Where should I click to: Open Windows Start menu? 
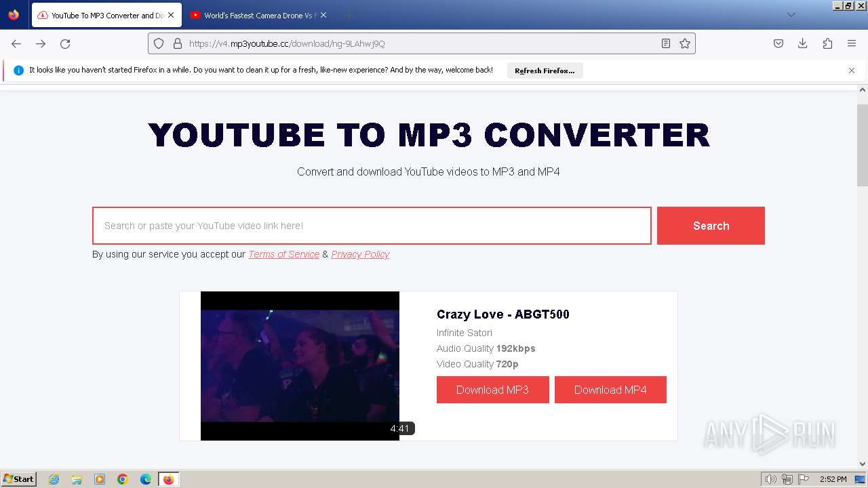(19, 479)
